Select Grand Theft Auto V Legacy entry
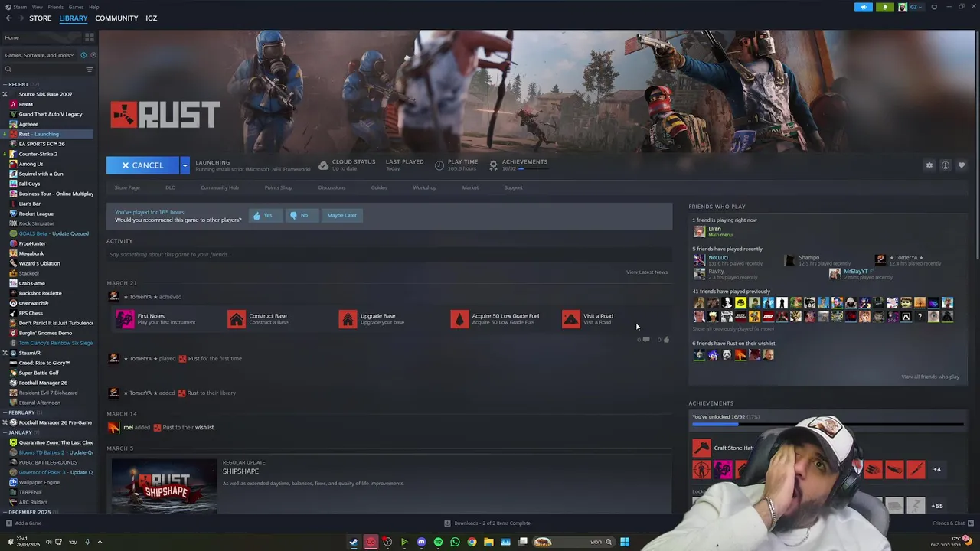This screenshot has width=980, height=551. [x=50, y=114]
